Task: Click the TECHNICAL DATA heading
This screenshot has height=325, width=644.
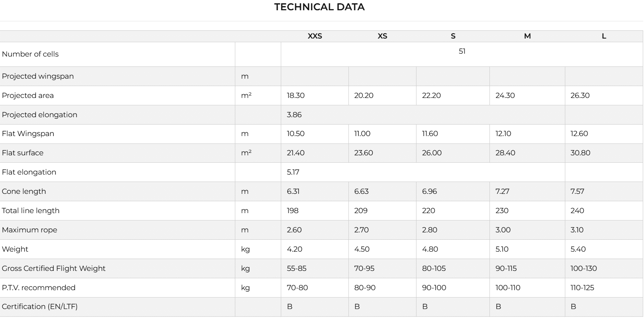Action: [319, 7]
